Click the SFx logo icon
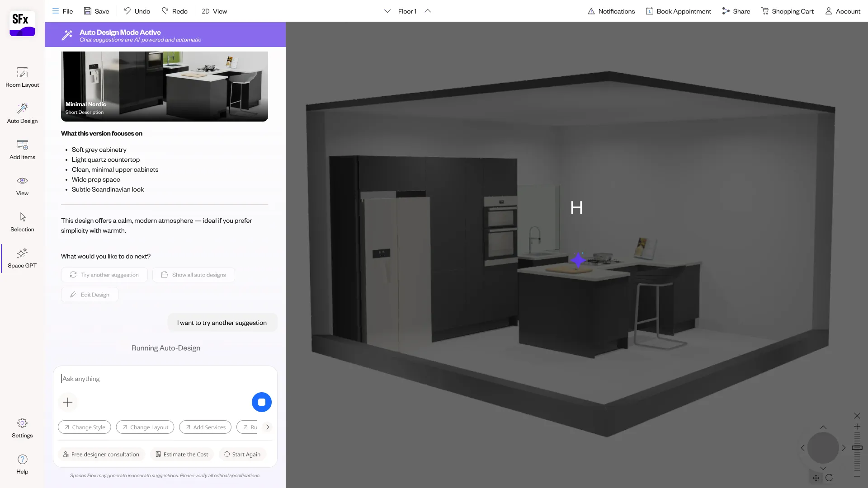Viewport: 868px width, 488px height. (22, 23)
